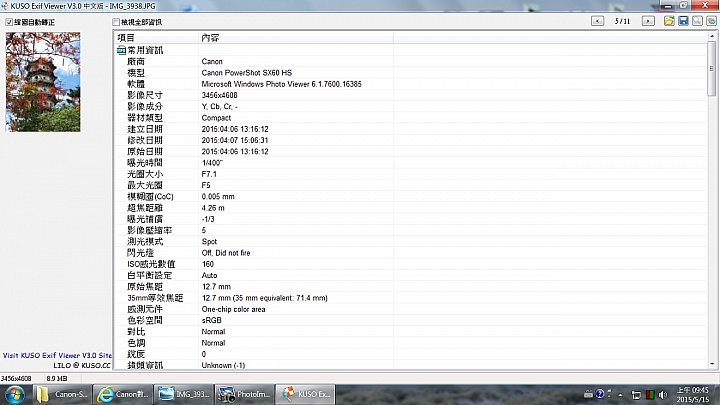Select color space value sRGB
The image size is (720, 405).
pos(212,321)
